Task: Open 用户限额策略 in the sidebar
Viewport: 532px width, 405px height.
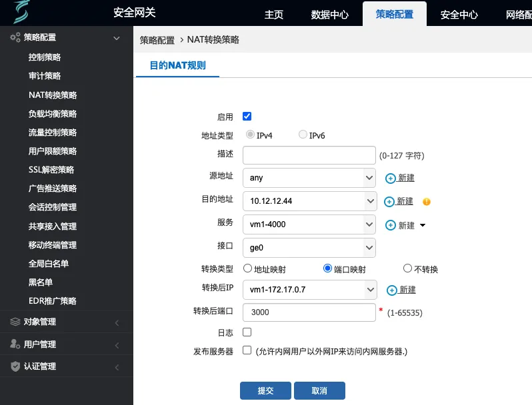Action: (x=53, y=151)
